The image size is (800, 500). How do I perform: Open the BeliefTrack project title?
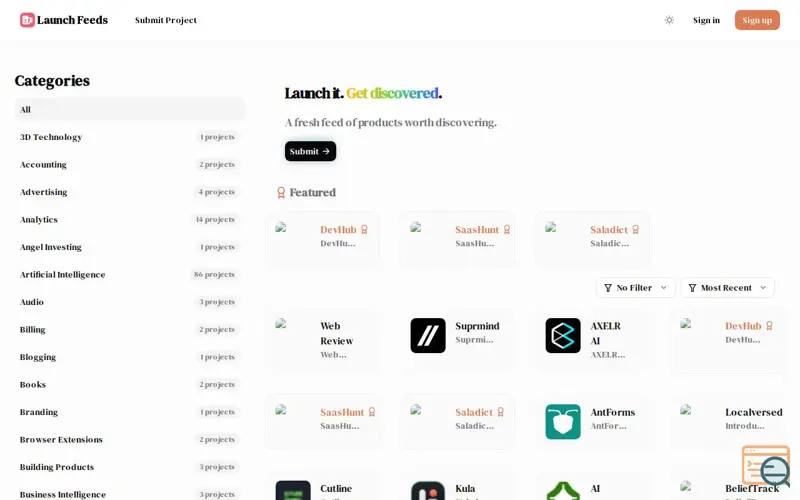coord(752,489)
